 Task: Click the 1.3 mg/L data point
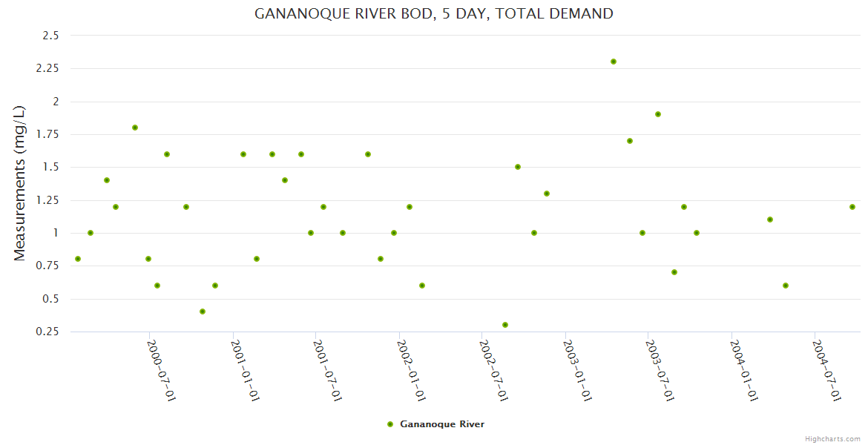pos(547,194)
